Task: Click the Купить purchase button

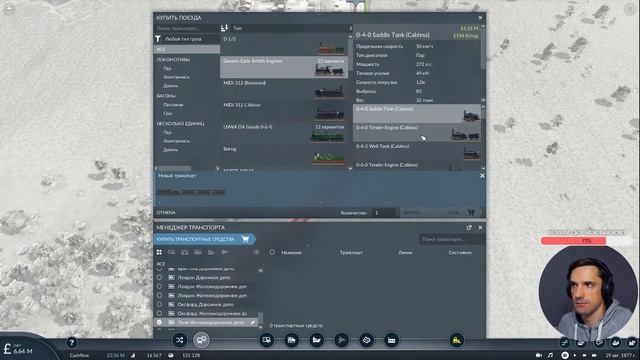Action: tap(442, 212)
